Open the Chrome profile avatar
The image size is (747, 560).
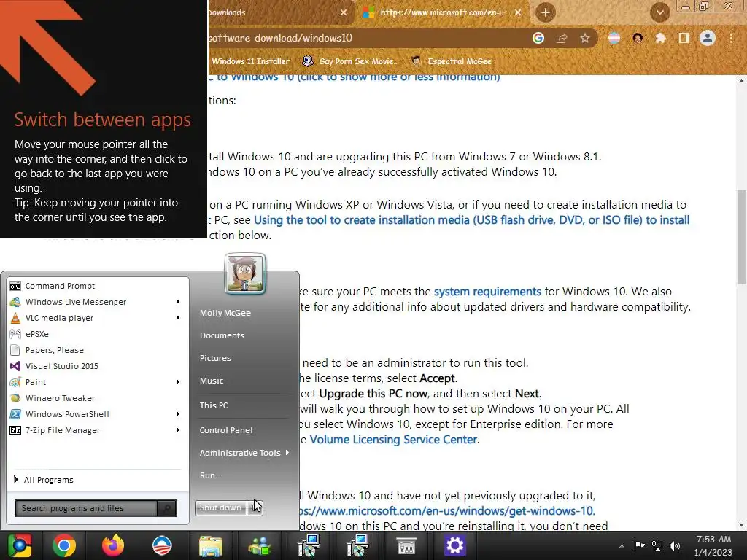tap(708, 38)
